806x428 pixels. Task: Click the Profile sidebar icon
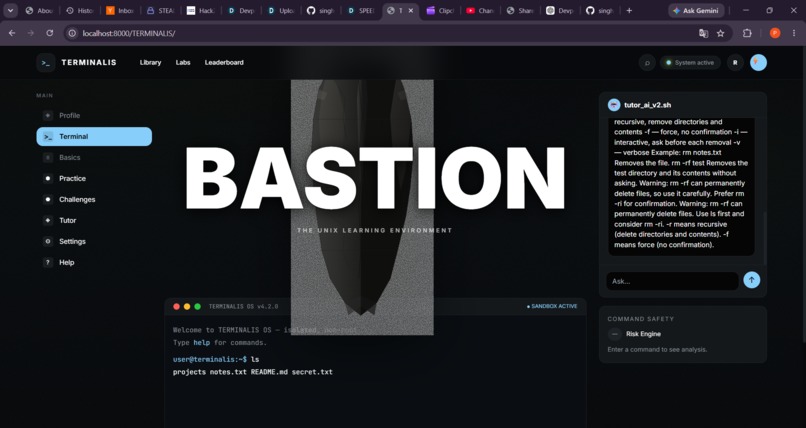[x=48, y=116]
